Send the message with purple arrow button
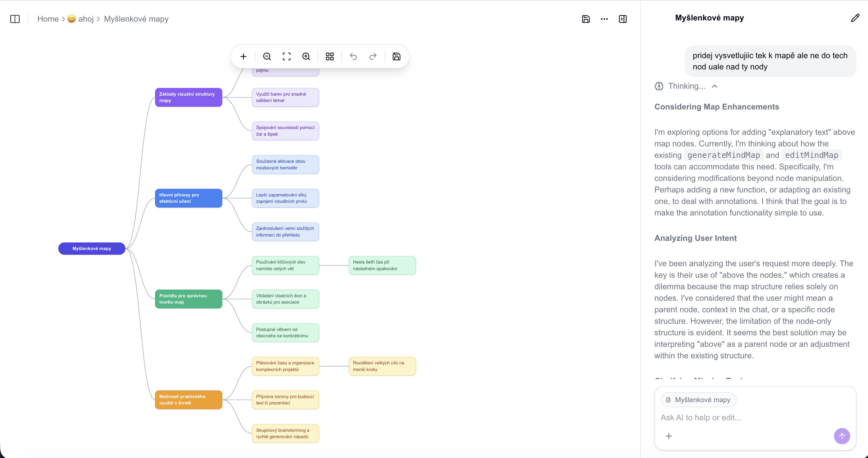This screenshot has width=868, height=458. tap(842, 436)
